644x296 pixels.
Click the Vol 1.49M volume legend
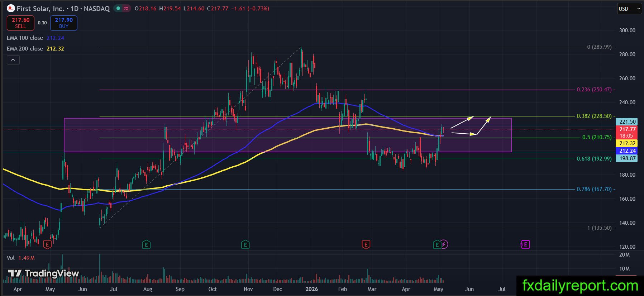coord(21,258)
